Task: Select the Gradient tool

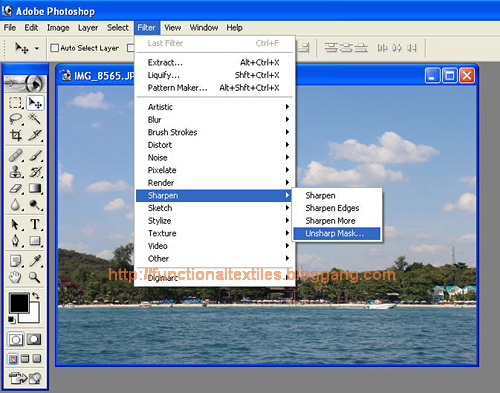Action: pyautogui.click(x=35, y=188)
